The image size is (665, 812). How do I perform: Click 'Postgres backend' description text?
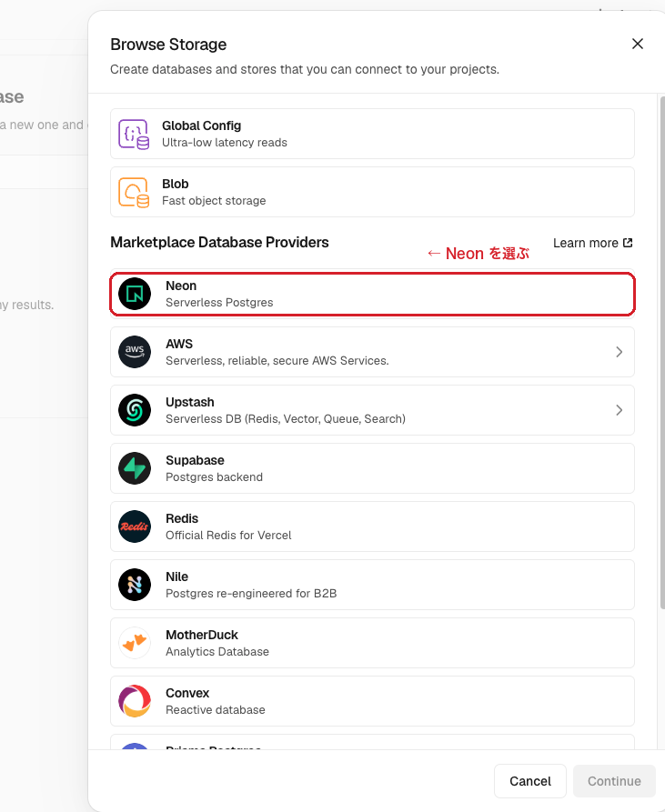click(x=214, y=477)
